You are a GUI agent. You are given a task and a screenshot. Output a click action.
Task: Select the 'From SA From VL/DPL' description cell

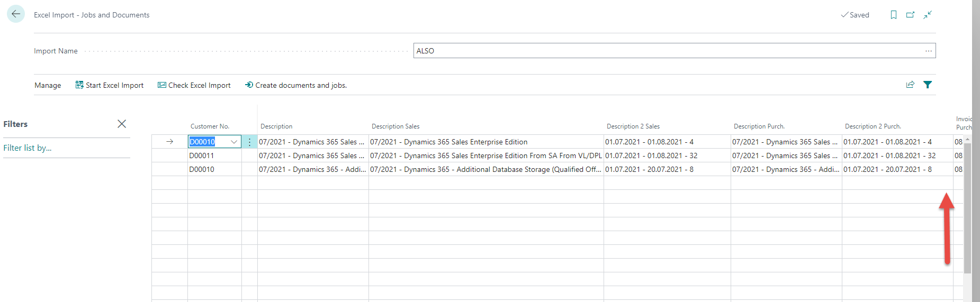[486, 155]
